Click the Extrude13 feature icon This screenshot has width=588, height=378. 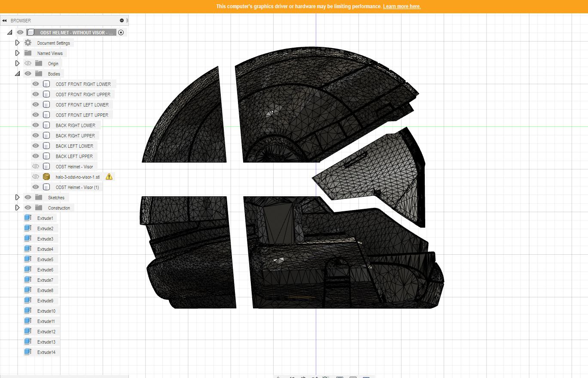(x=28, y=342)
